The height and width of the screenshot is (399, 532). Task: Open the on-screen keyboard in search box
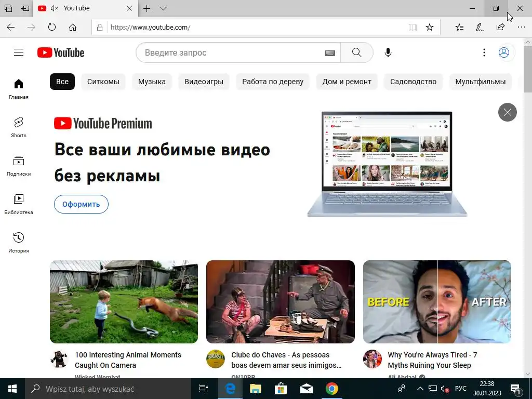click(x=330, y=53)
